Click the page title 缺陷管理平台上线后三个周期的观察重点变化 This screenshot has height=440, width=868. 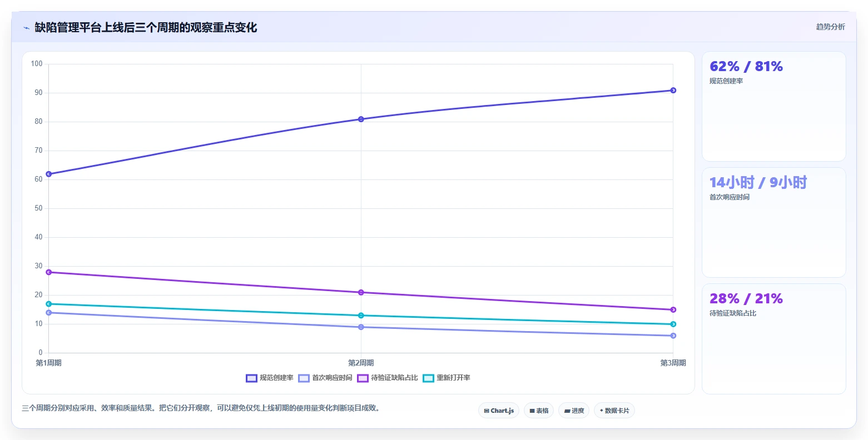tap(146, 27)
